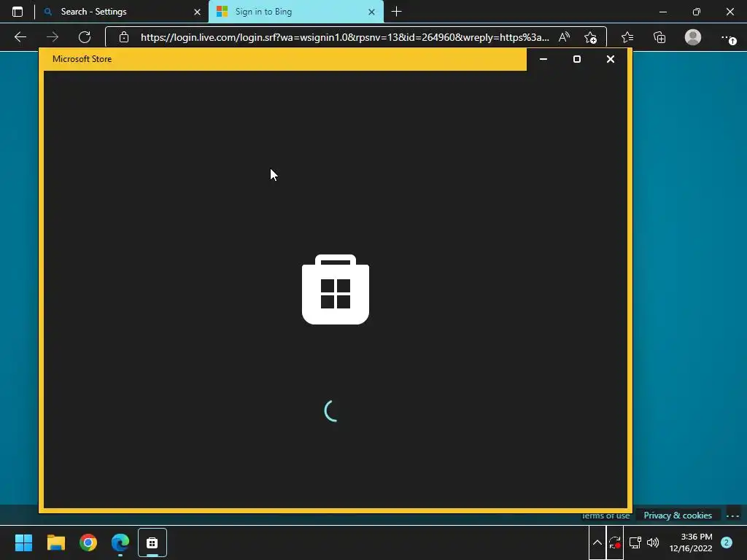The image size is (747, 560).
Task: Go back in Edge browser
Action: point(20,37)
